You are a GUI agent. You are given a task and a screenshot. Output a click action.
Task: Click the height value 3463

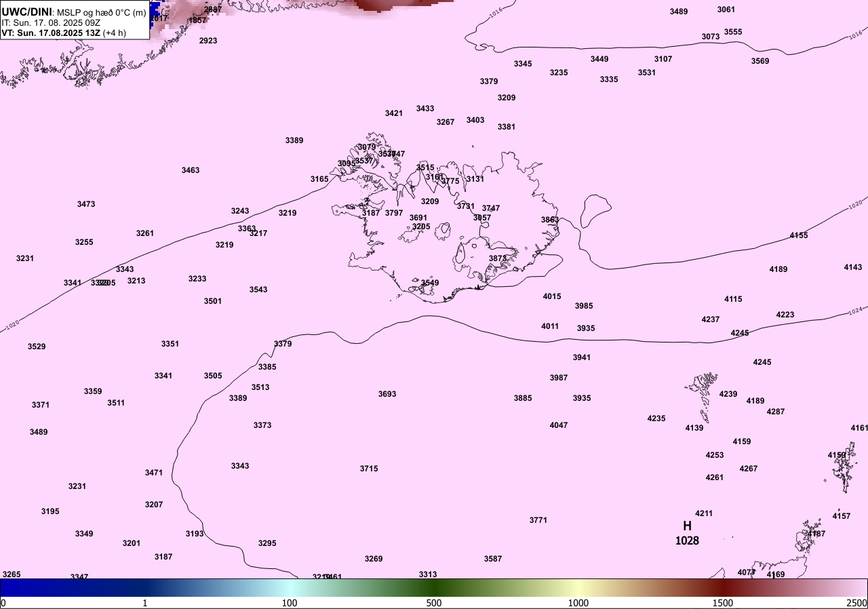click(x=191, y=170)
